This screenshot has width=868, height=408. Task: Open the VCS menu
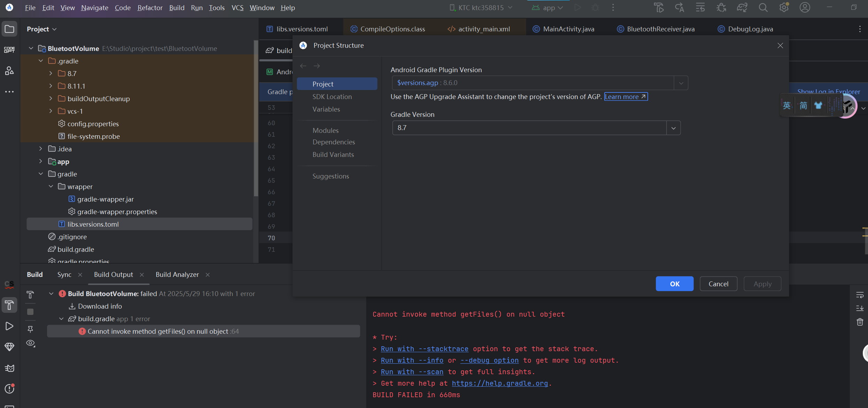pyautogui.click(x=237, y=7)
